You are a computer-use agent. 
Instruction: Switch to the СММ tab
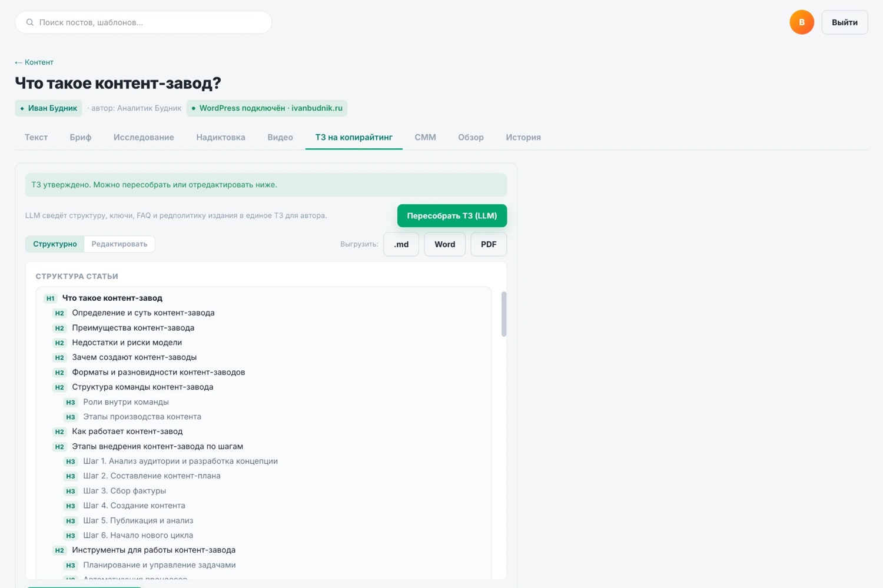tap(425, 137)
